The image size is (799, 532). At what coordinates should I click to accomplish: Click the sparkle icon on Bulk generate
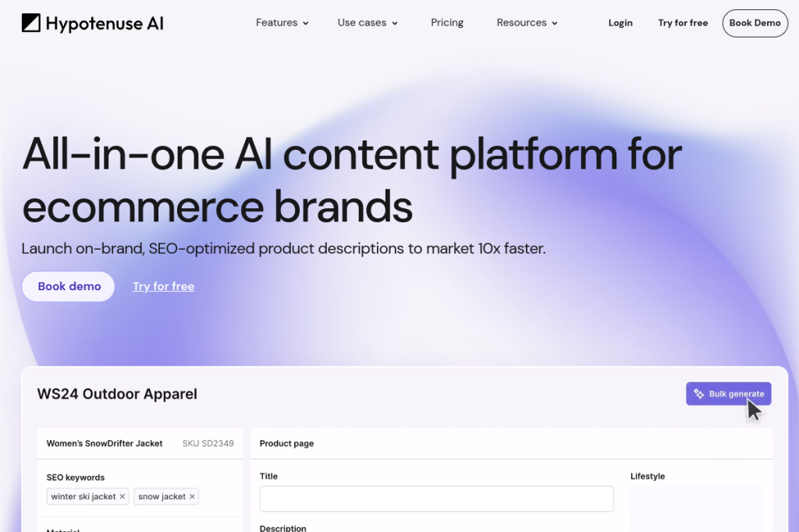click(x=698, y=394)
